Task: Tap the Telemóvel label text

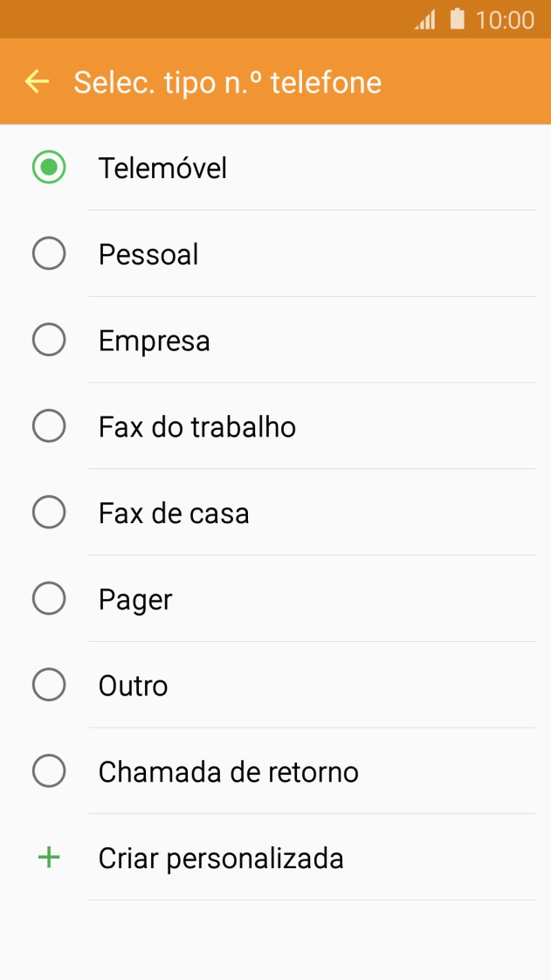Action: (162, 167)
